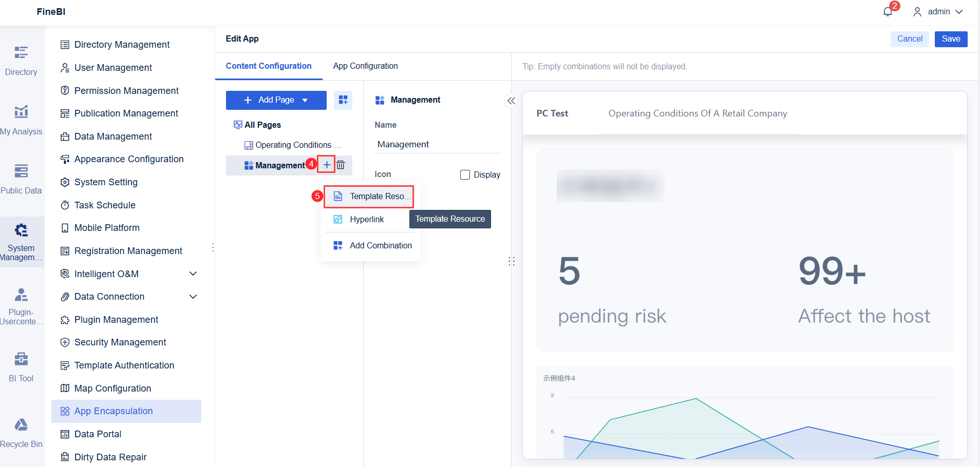Click the Cancel button
The height and width of the screenshot is (467, 980).
pos(910,39)
